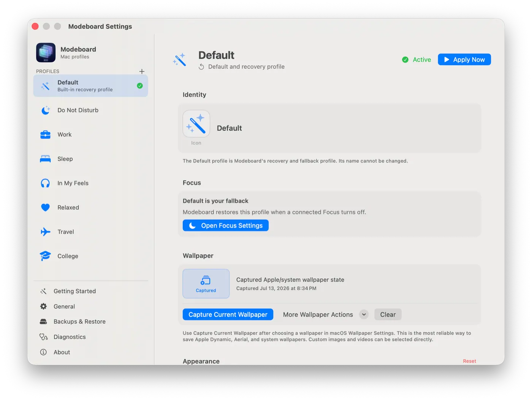Click the Backups & Restore drive icon
The image size is (532, 401).
tap(43, 322)
